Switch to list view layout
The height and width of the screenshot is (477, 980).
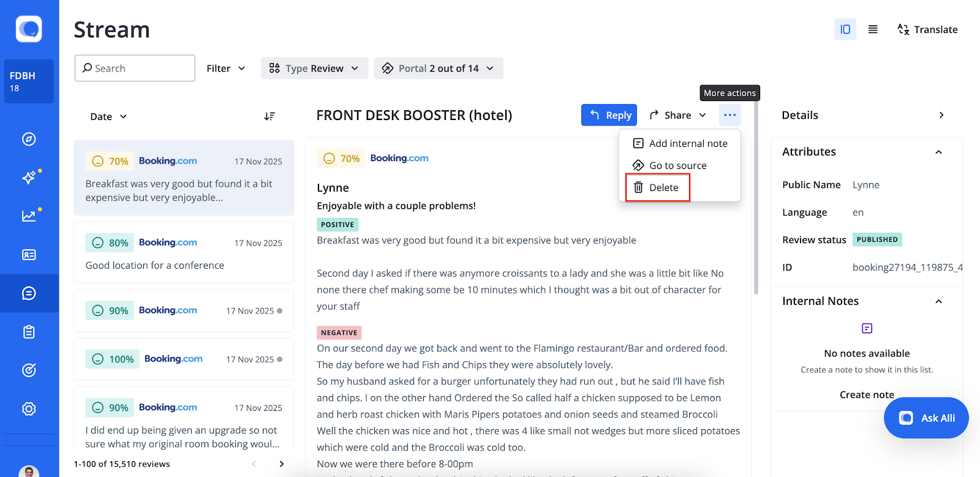point(873,29)
